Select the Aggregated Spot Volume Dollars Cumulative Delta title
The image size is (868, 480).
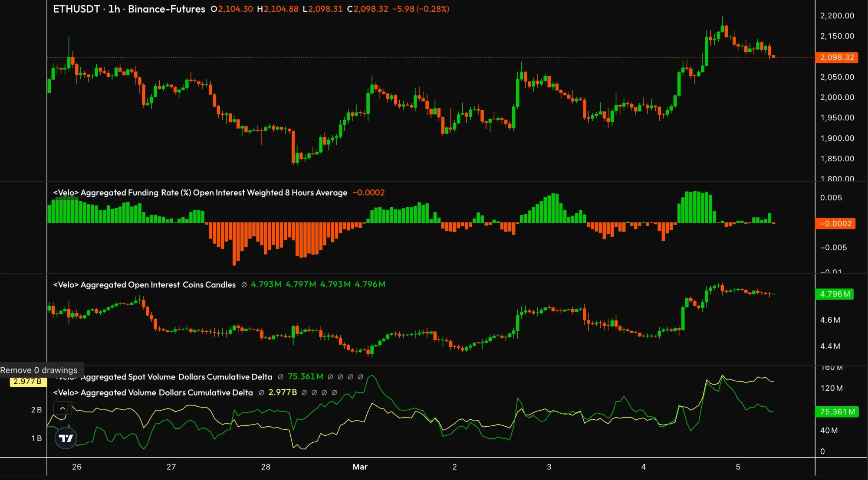click(176, 377)
